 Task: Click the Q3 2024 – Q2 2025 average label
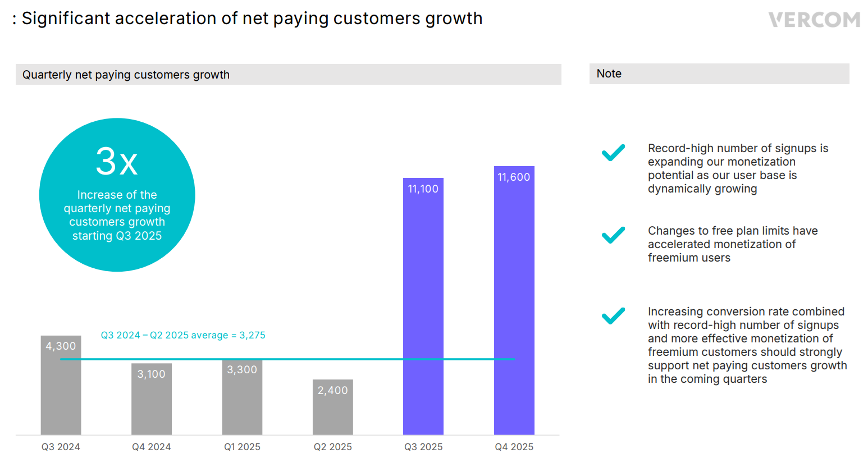[183, 335]
